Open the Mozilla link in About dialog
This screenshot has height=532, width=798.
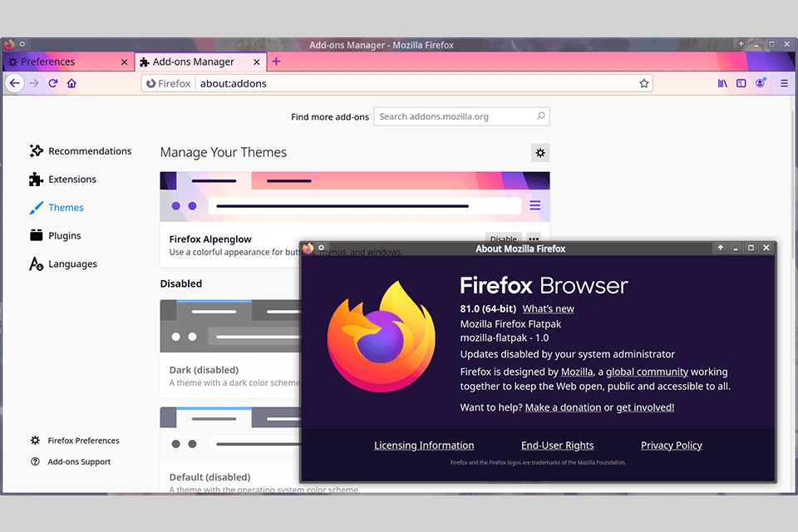coord(577,372)
